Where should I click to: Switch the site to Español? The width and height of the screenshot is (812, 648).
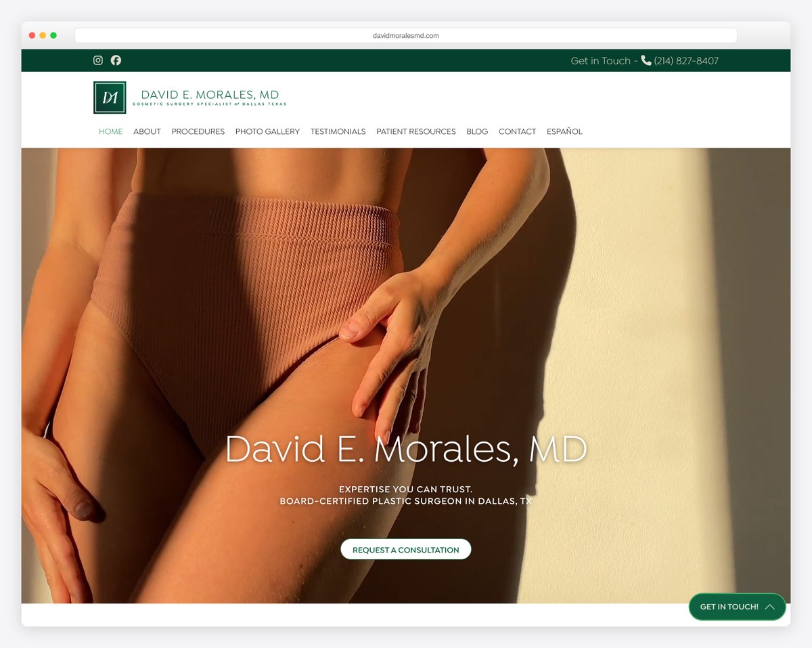[564, 131]
